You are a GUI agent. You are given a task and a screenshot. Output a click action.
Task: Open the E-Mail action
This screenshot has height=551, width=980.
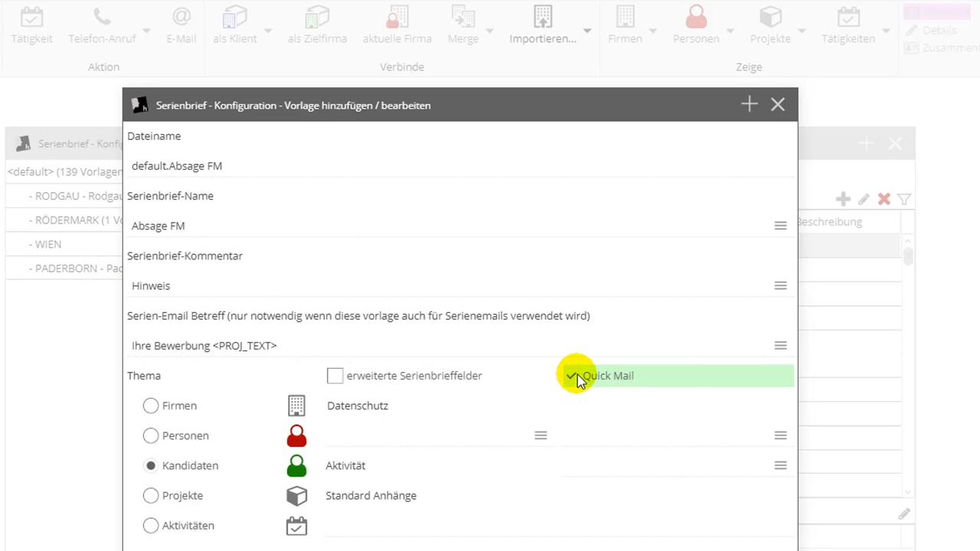(x=181, y=17)
